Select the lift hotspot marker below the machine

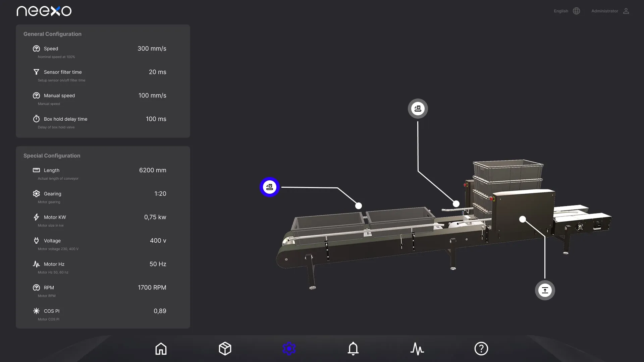pos(545,290)
